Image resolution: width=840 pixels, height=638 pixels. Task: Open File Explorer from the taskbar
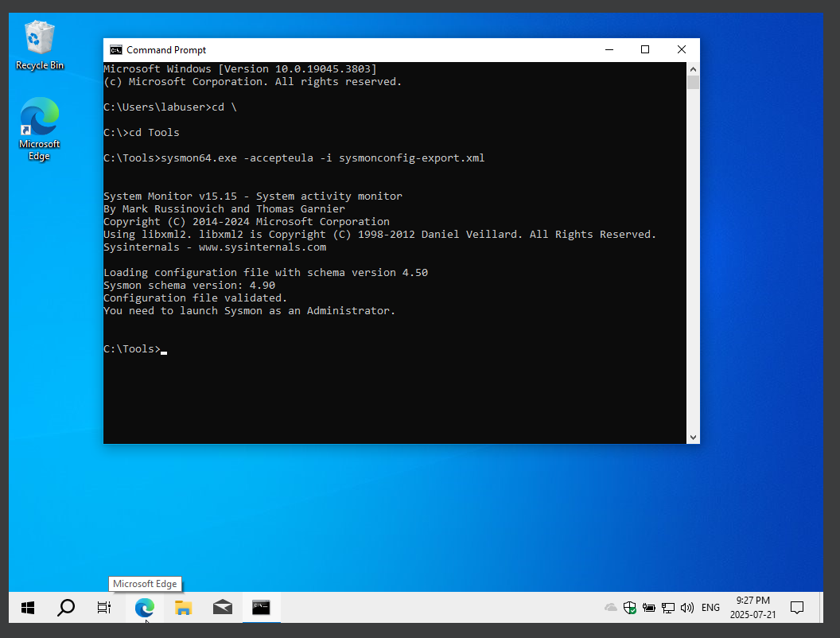[x=183, y=608]
